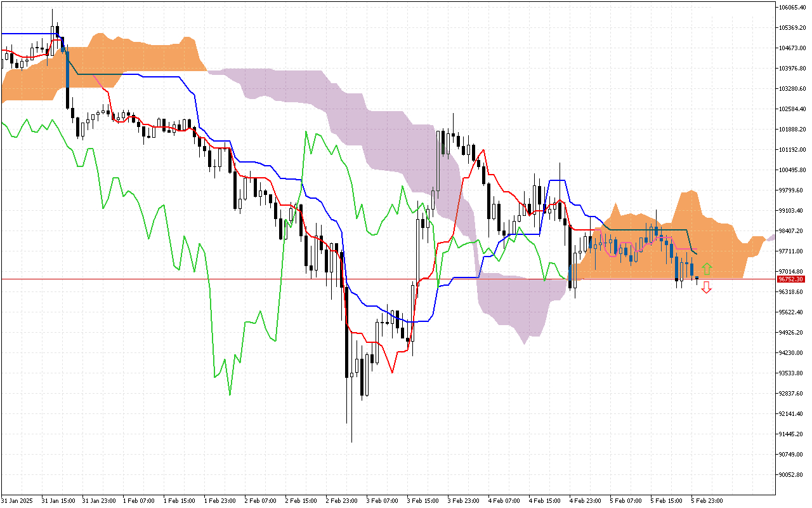The image size is (812, 508).
Task: Click the 93533.80 price axis label
Action: point(792,373)
